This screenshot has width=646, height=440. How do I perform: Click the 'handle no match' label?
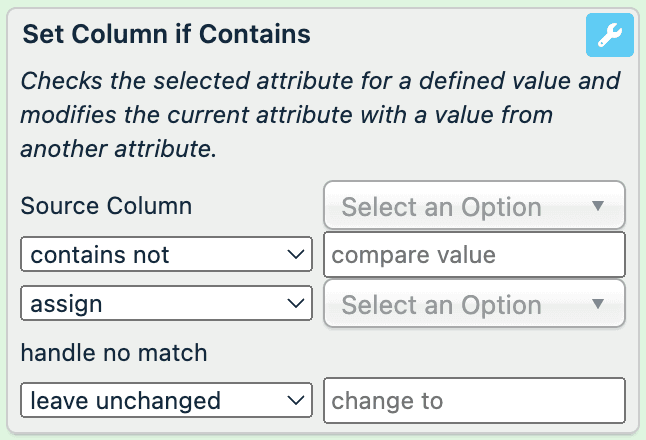click(x=113, y=352)
